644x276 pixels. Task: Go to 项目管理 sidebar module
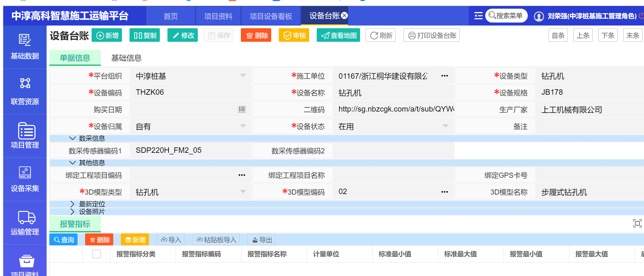pyautogui.click(x=26, y=131)
